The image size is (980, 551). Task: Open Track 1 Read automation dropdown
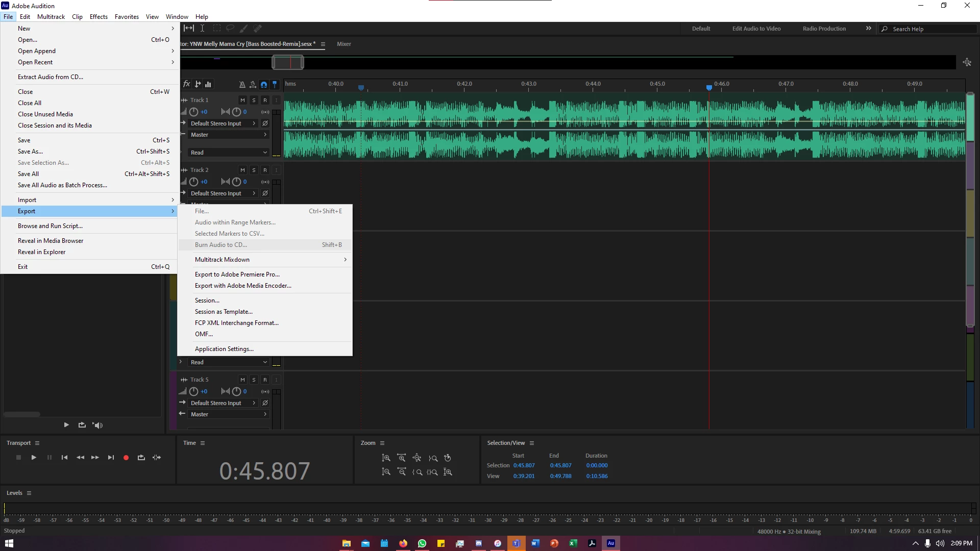228,153
